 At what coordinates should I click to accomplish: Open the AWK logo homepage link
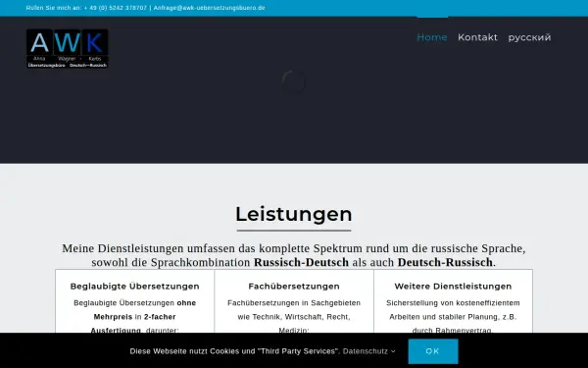click(x=68, y=48)
